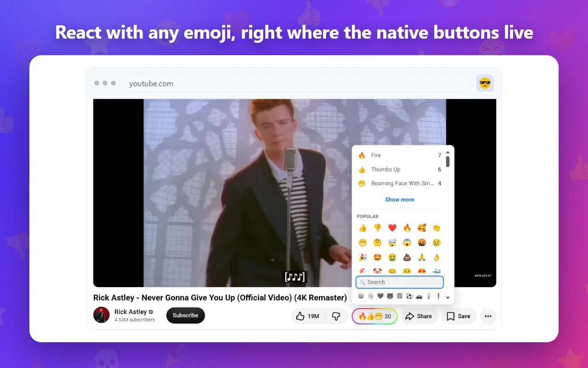The width and height of the screenshot is (588, 368).
Task: Click the Subscribe button
Action: [186, 316]
